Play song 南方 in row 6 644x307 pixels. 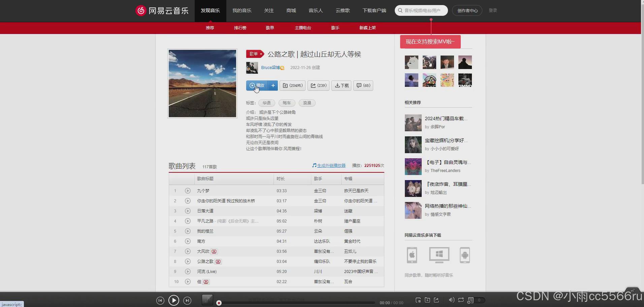(188, 241)
